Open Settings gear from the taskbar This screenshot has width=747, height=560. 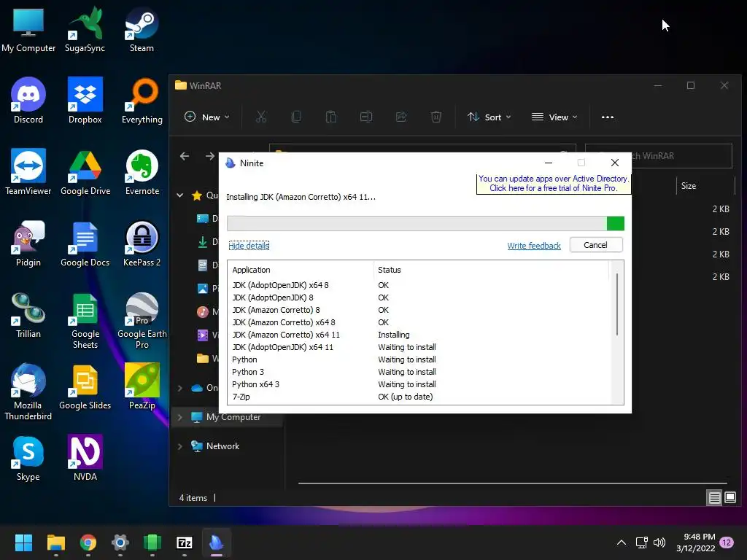(120, 542)
